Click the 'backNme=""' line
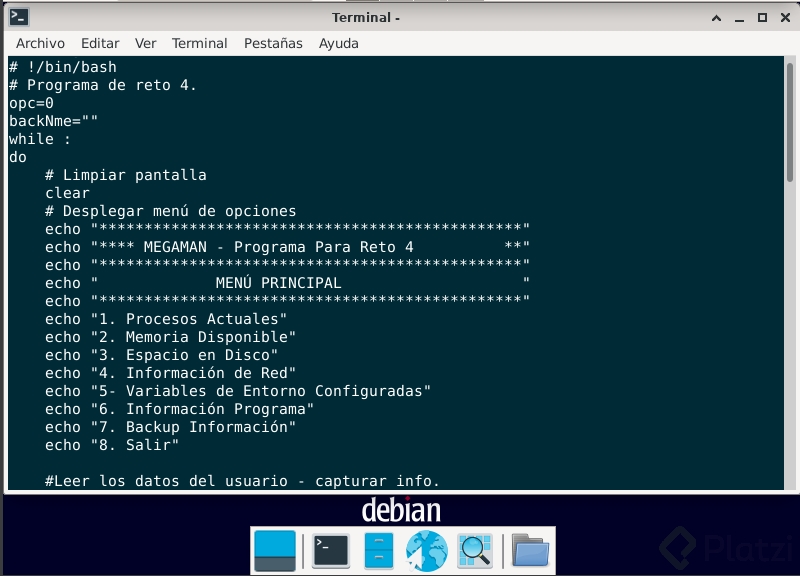Screen dimensions: 800x576 [x=53, y=121]
